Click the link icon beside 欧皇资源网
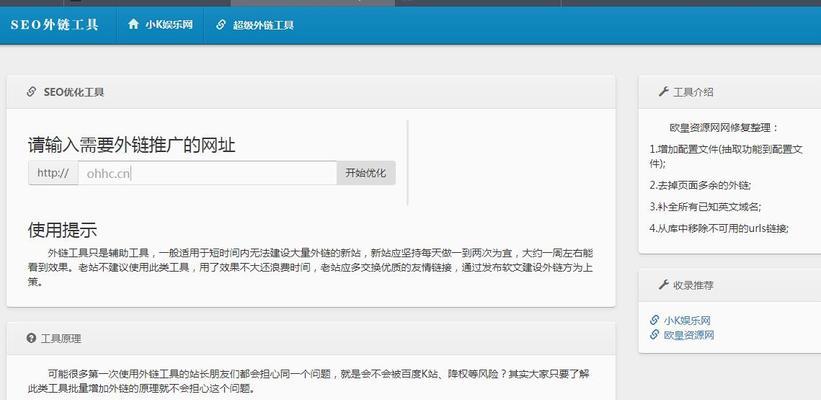821x400 pixels. pyautogui.click(x=654, y=335)
